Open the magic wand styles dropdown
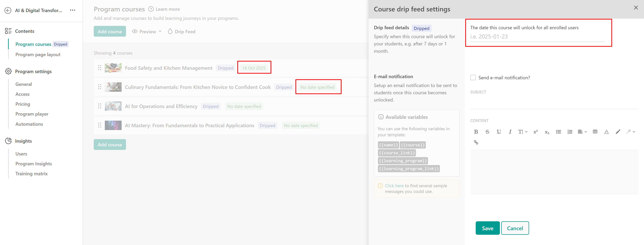 630,132
